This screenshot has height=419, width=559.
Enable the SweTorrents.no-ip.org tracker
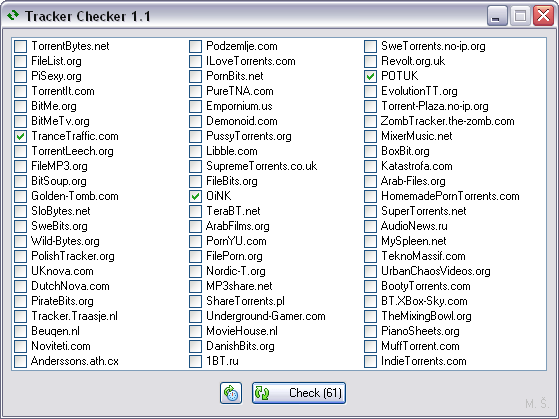coord(370,46)
